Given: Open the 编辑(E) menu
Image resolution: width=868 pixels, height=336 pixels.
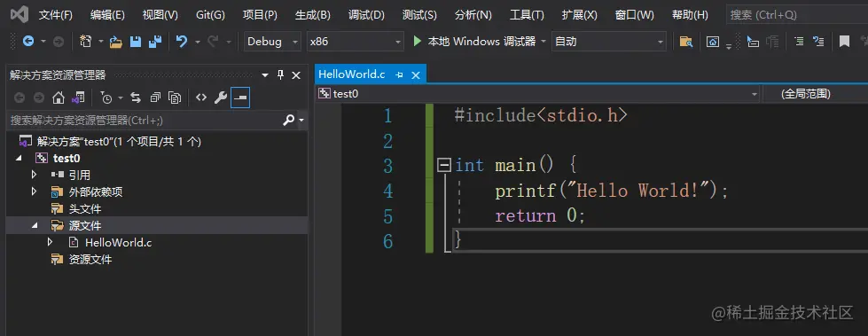Looking at the screenshot, I should tap(107, 15).
